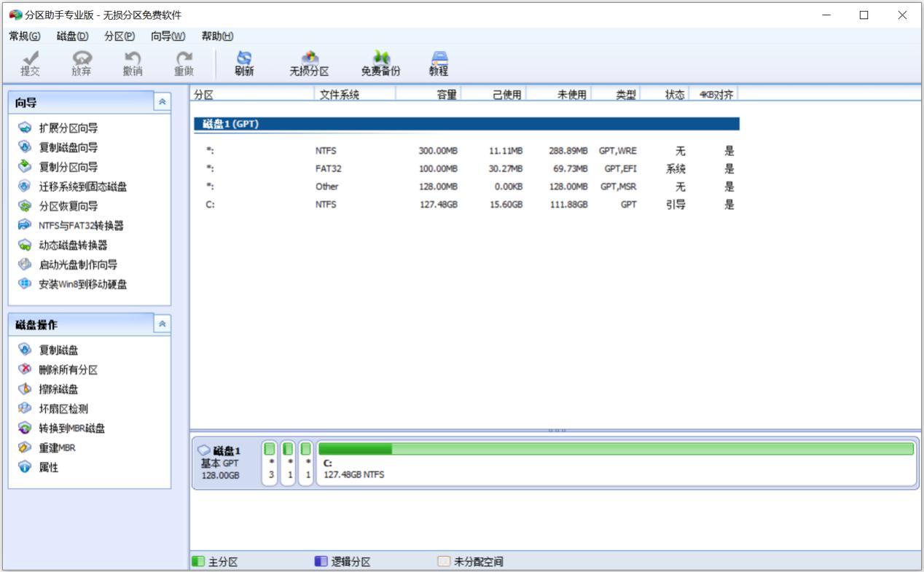Screen dimensions: 924x572
Task: Open the 向导(W) menu
Action: 168,36
